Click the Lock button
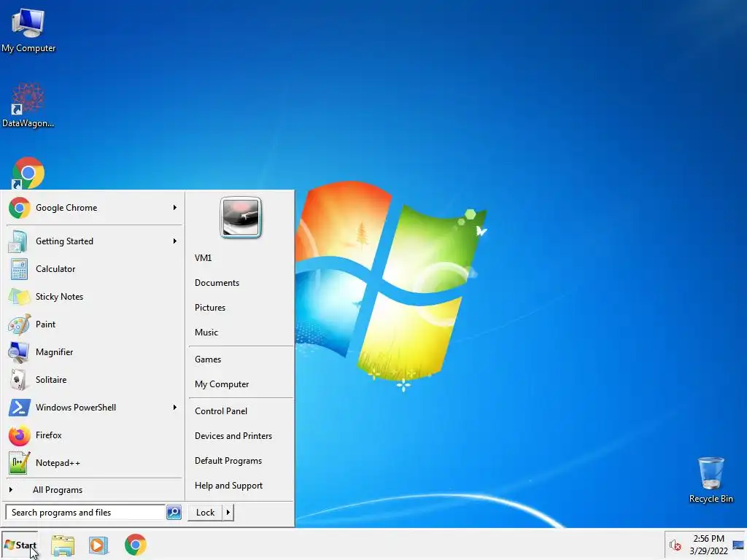 (205, 513)
